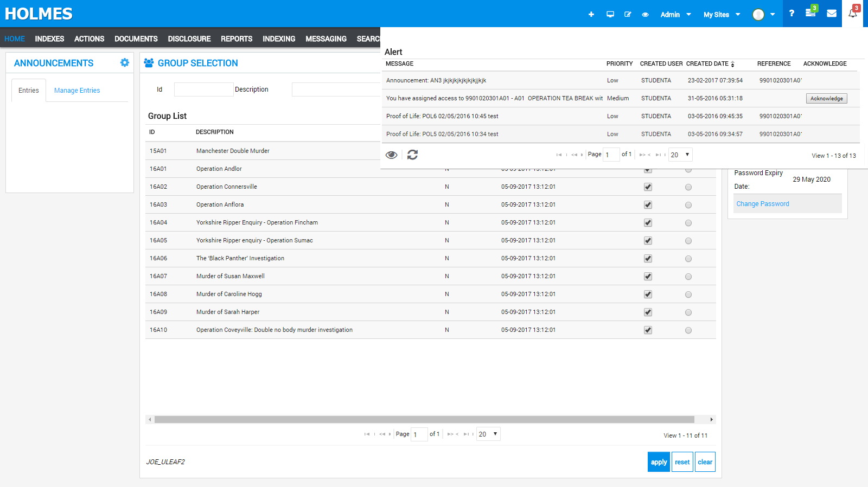Click the reset button
Screen dimensions: 868x487
click(682, 462)
